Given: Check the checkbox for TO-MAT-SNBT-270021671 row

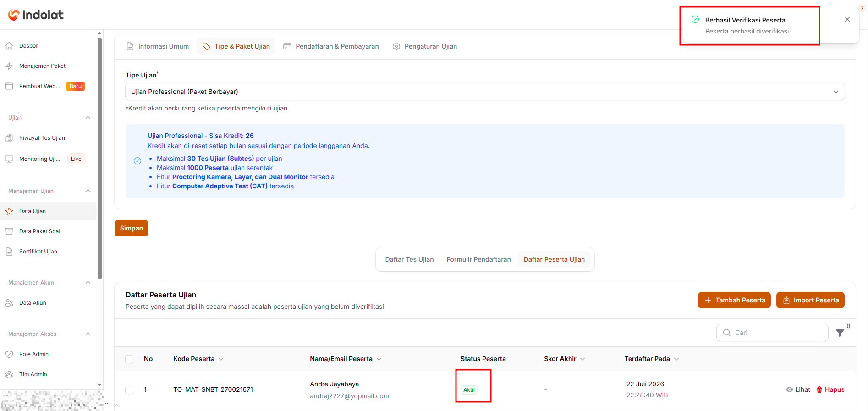Looking at the screenshot, I should [x=129, y=390].
